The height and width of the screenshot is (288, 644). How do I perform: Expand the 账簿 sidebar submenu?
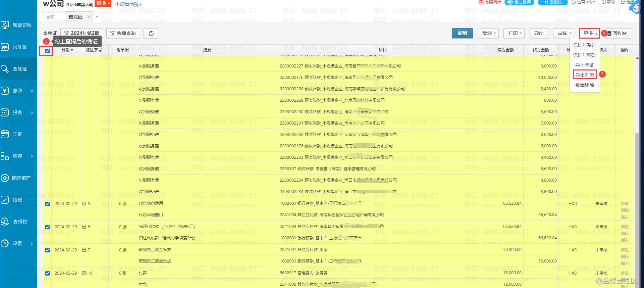32,91
